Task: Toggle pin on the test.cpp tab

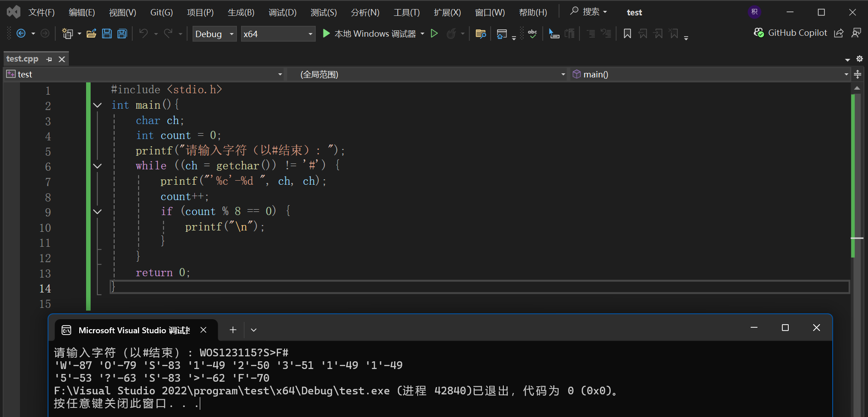Action: click(49, 59)
